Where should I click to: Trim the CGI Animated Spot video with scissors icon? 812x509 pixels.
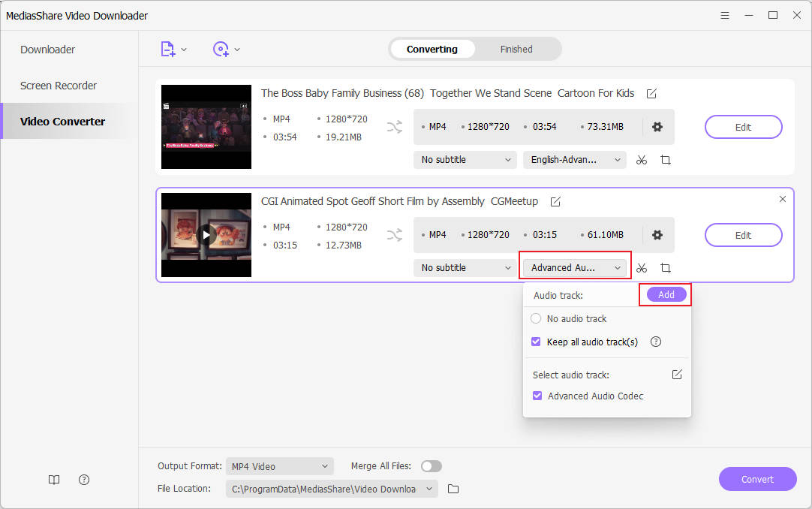click(642, 268)
